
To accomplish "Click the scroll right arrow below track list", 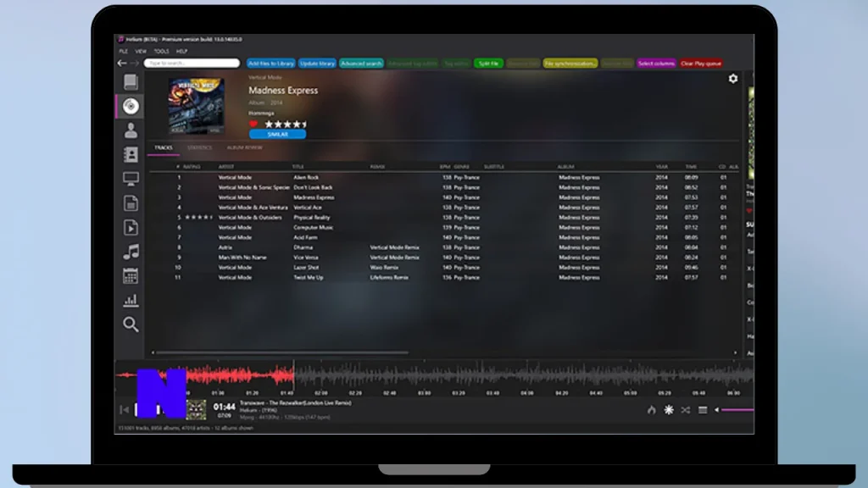I will click(735, 352).
